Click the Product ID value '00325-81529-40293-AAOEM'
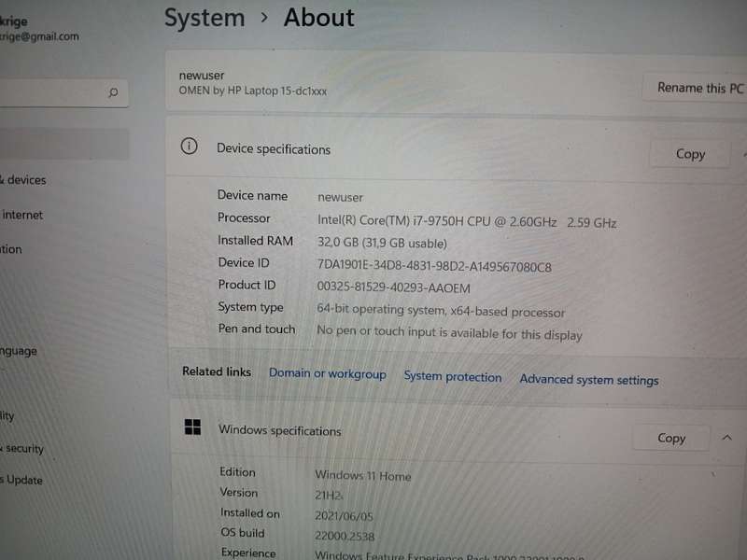Screen dimensions: 747x560 393,287
